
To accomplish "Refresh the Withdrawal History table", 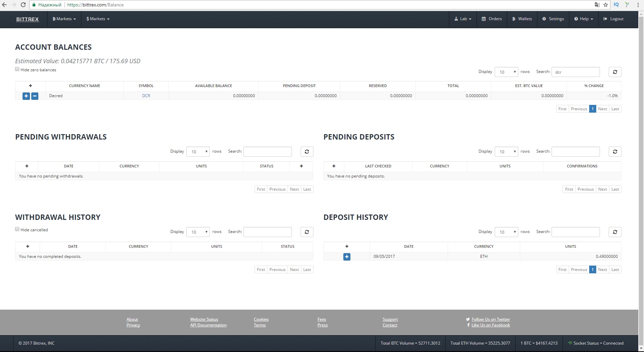I will coord(307,232).
